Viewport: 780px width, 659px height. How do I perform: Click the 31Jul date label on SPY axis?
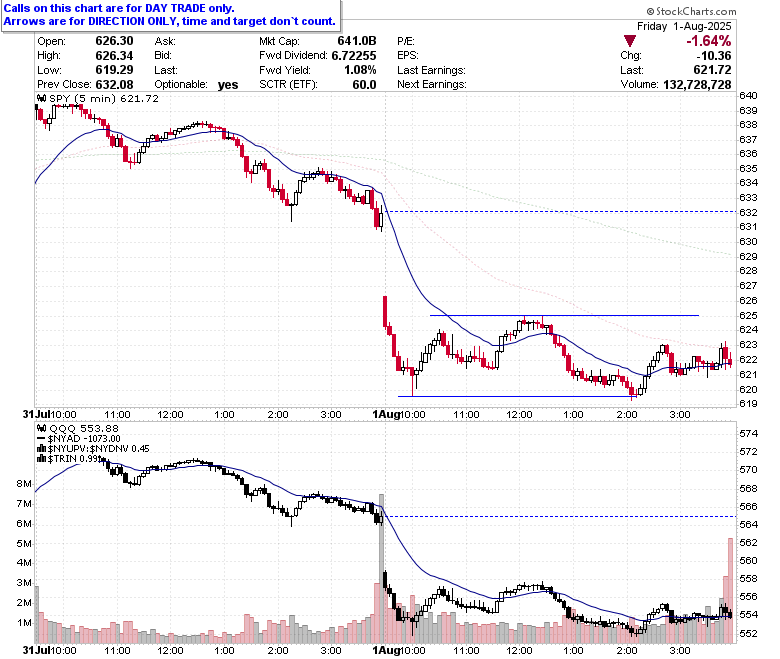pyautogui.click(x=36, y=414)
